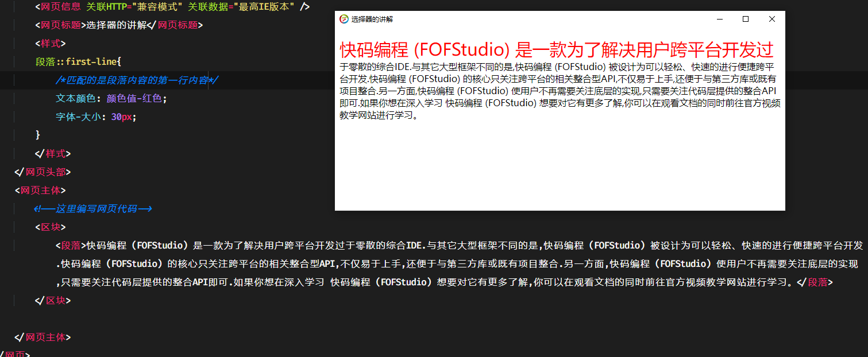Click the opening <样式> tag

pos(51,44)
